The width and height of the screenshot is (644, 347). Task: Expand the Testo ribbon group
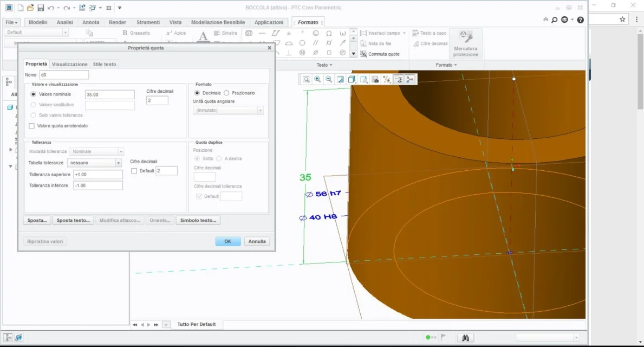(x=324, y=65)
